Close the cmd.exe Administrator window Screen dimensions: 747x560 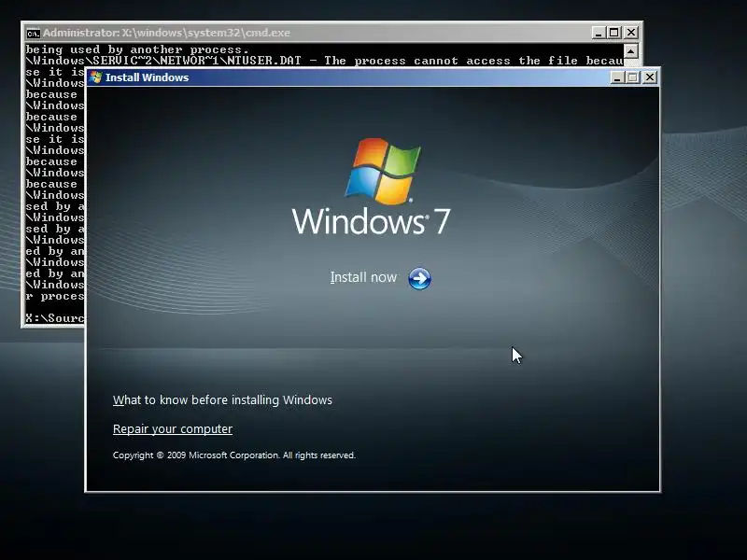(631, 33)
